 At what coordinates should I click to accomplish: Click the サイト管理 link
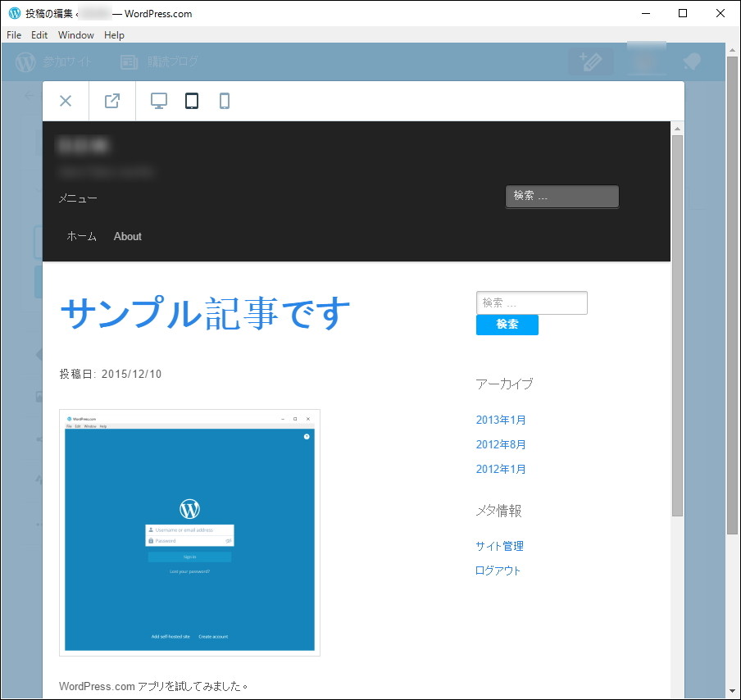coord(500,545)
